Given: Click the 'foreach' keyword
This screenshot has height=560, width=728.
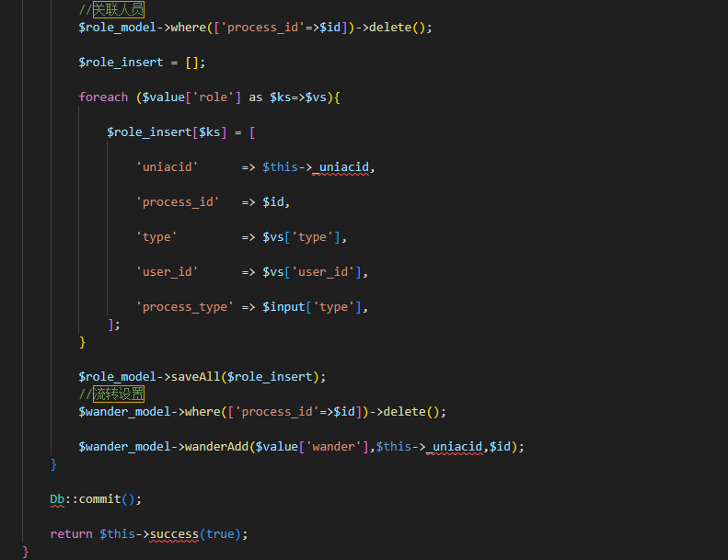Looking at the screenshot, I should pos(103,97).
